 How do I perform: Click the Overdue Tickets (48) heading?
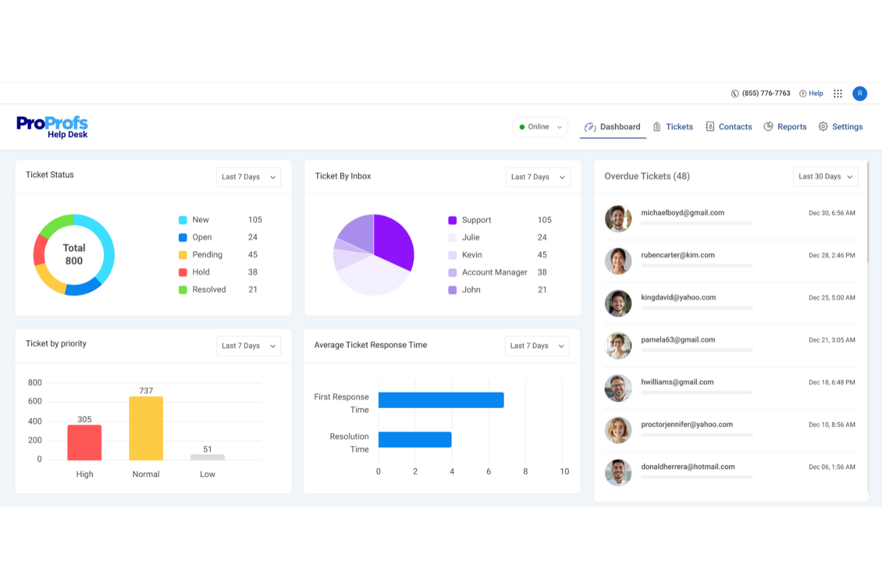(x=647, y=176)
